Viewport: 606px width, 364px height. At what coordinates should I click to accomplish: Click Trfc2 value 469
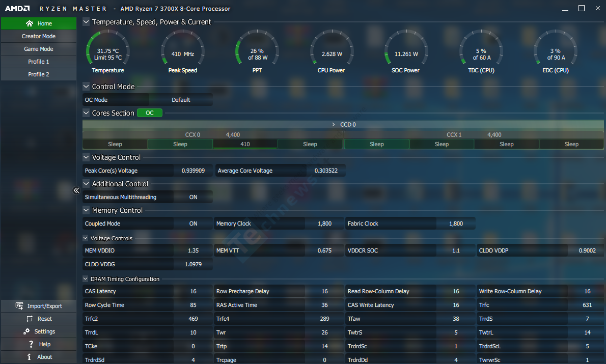(x=193, y=319)
